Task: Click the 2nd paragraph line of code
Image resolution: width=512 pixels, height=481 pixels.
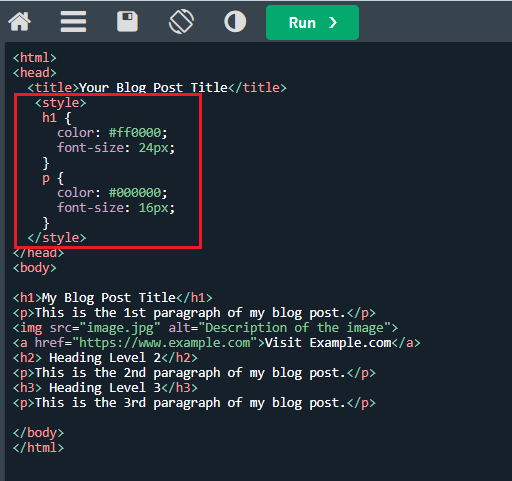Action: (194, 373)
